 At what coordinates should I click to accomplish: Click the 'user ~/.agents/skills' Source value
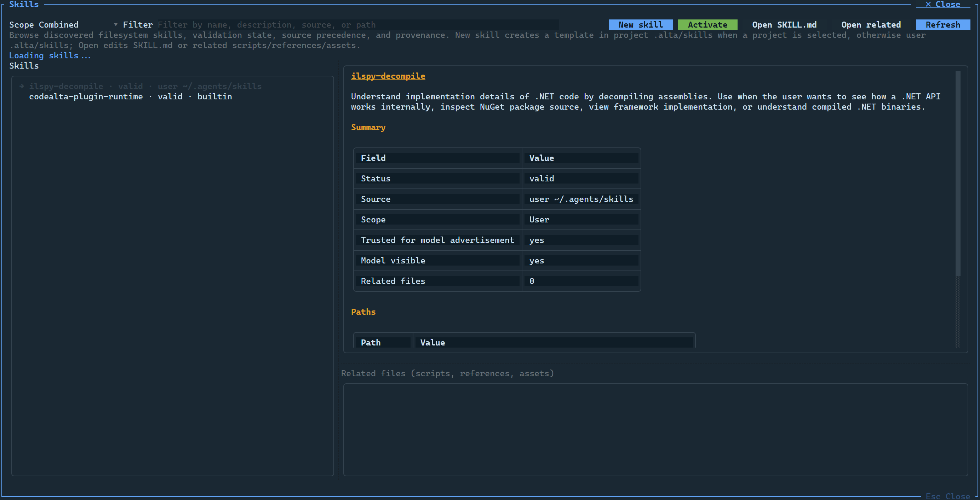click(x=581, y=199)
